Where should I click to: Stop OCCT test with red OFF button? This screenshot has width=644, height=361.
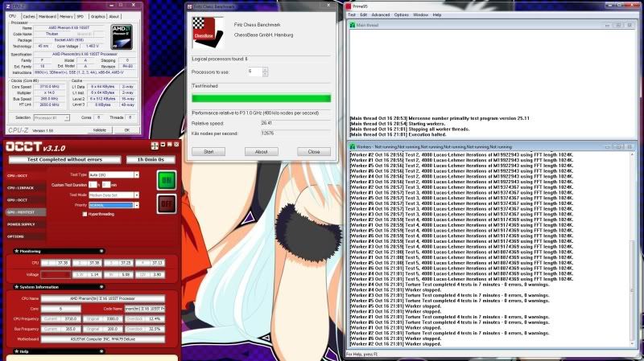[167, 203]
